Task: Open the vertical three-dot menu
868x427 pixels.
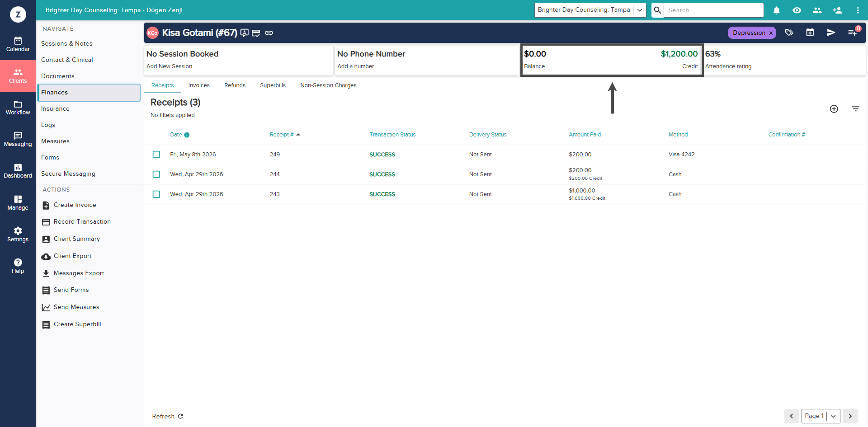Action: coord(858,10)
